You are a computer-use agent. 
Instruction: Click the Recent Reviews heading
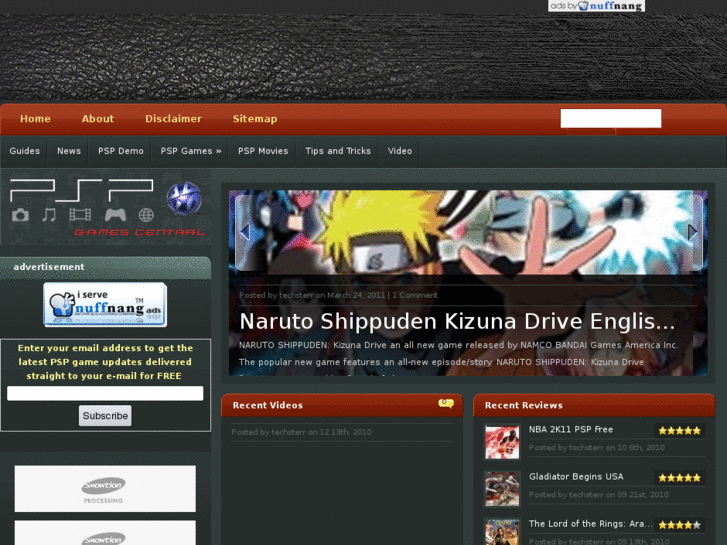pyautogui.click(x=524, y=405)
